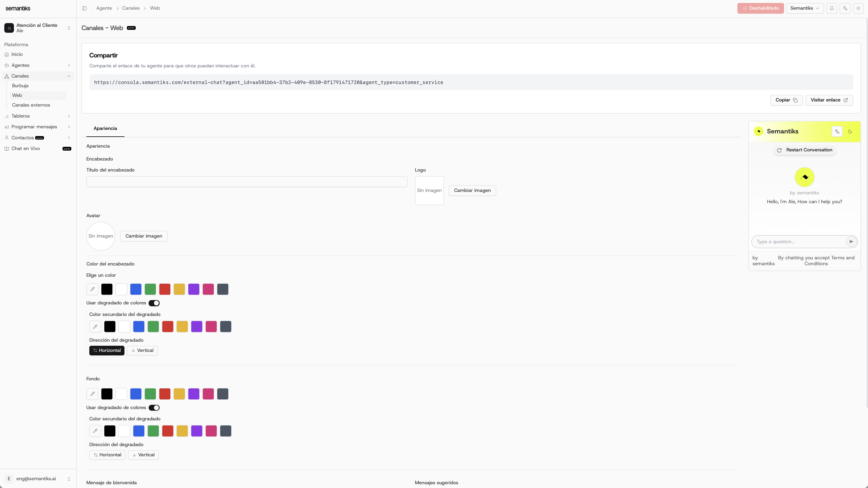
Task: Open the Inicio section in sidebar
Action: (x=17, y=54)
